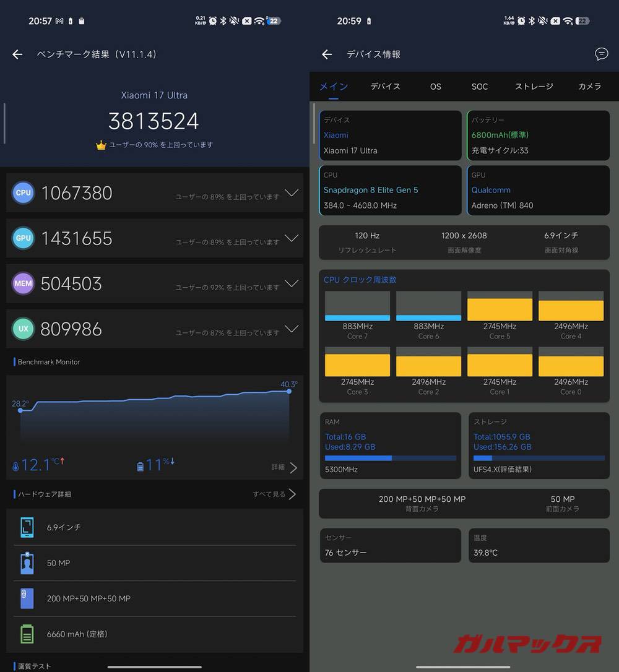The image size is (619, 672).
Task: Tap the storage usage progress bar
Action: [x=539, y=458]
